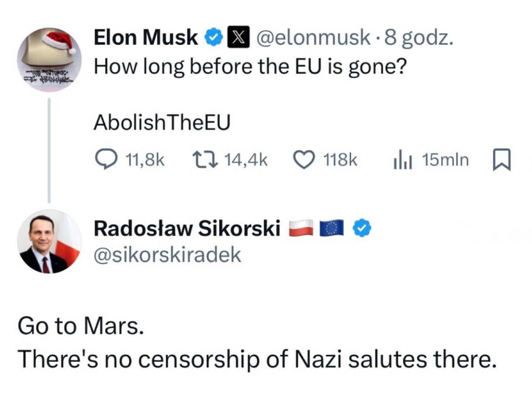Click the EU flag emoji
The height and width of the screenshot is (399, 532).
pyautogui.click(x=332, y=229)
